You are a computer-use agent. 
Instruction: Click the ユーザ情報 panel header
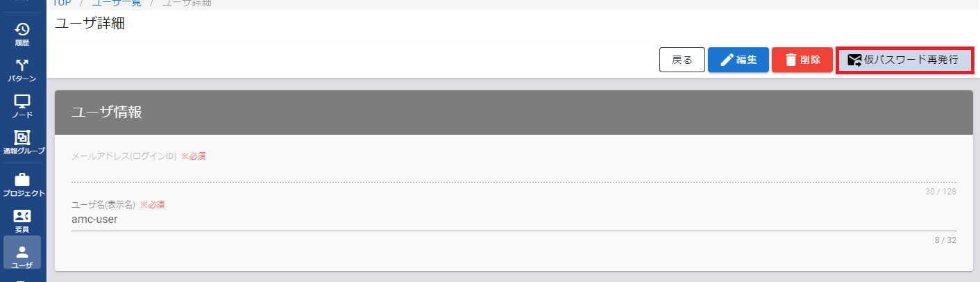click(513, 113)
